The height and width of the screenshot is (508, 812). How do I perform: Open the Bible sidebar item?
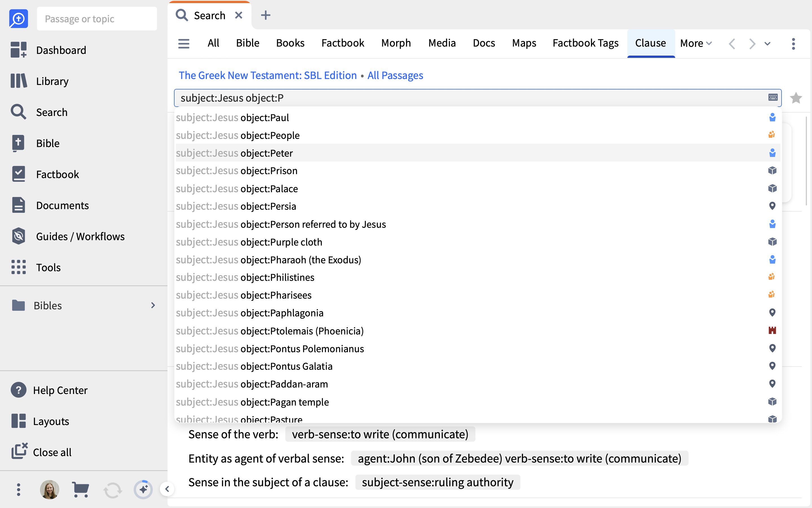pyautogui.click(x=35, y=143)
